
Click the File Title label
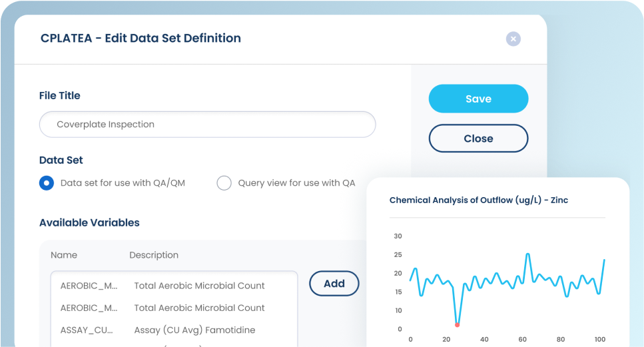(60, 95)
